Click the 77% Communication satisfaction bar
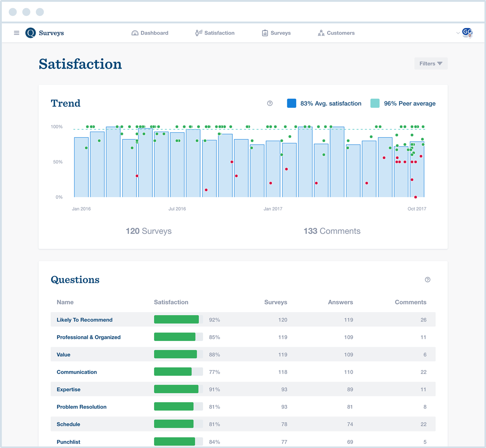 178,372
